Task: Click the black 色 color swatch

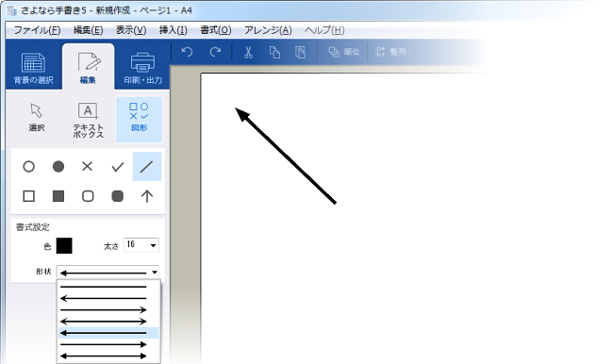Action: (x=64, y=246)
